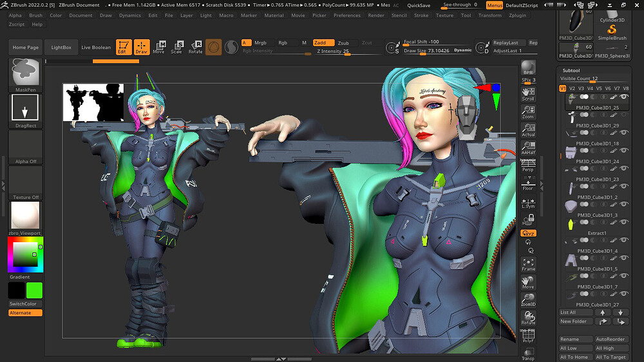
Task: Toggle the Rgb channel button
Action: (286, 43)
